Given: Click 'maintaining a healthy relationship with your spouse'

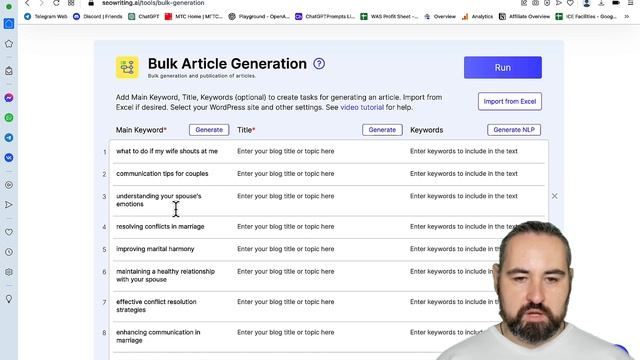Looking at the screenshot, I should coord(165,276).
